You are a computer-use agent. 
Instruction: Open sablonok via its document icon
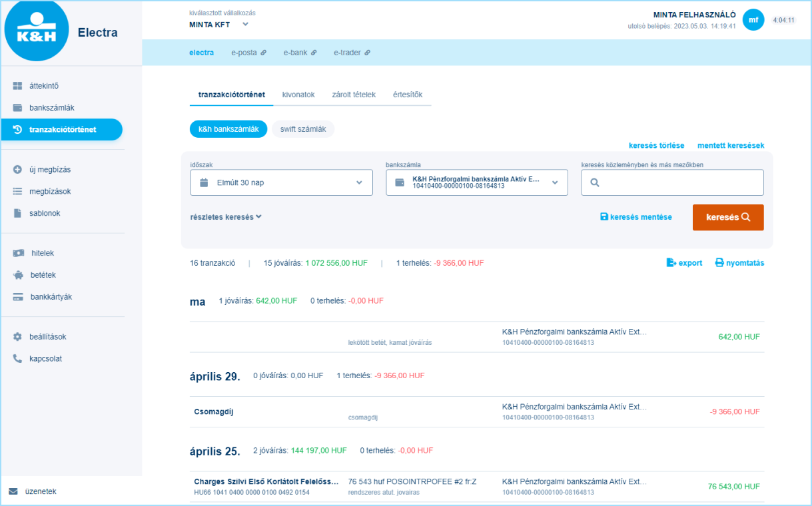[x=18, y=214]
